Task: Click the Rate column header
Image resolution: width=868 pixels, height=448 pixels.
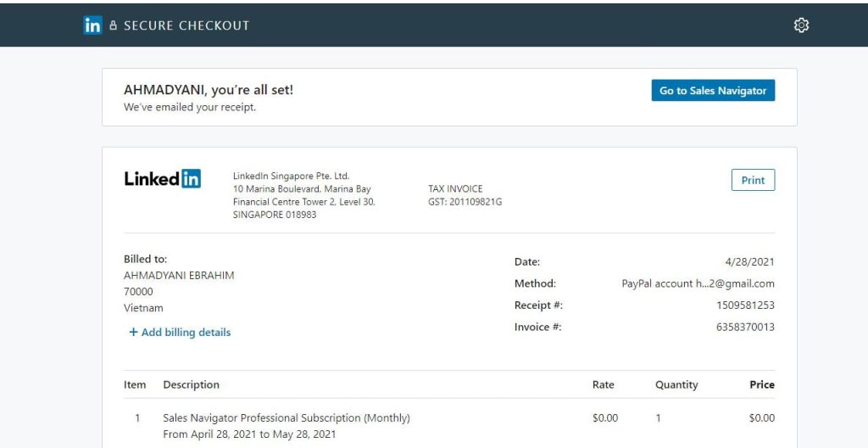Action: pyautogui.click(x=603, y=385)
